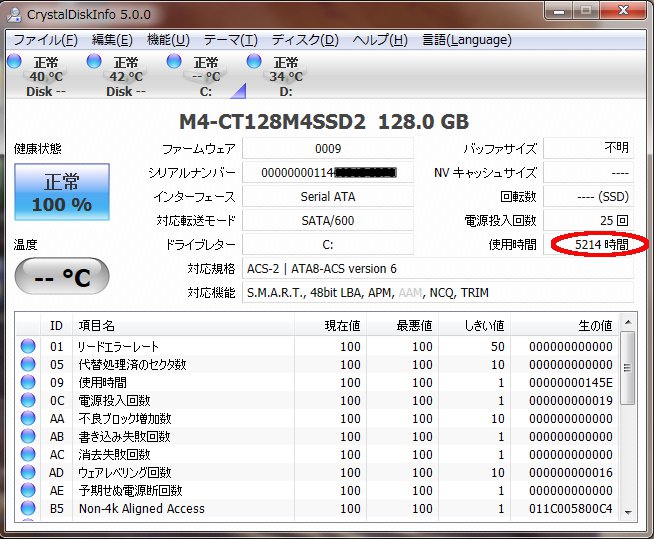Select the 使用時間 attribute row

click(317, 382)
